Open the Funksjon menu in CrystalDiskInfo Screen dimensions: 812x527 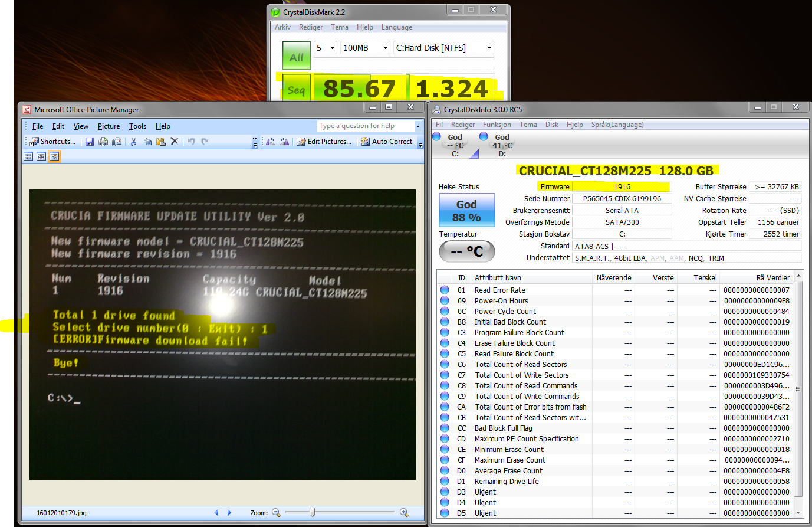pos(497,125)
